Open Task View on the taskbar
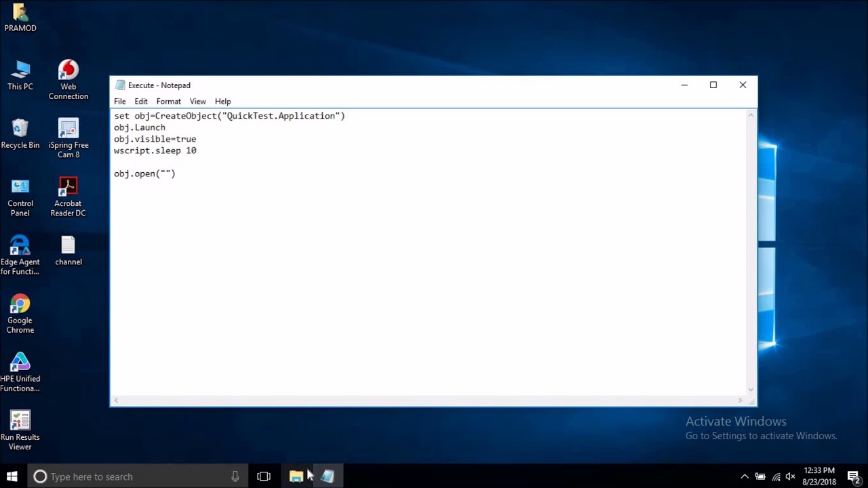 point(264,476)
